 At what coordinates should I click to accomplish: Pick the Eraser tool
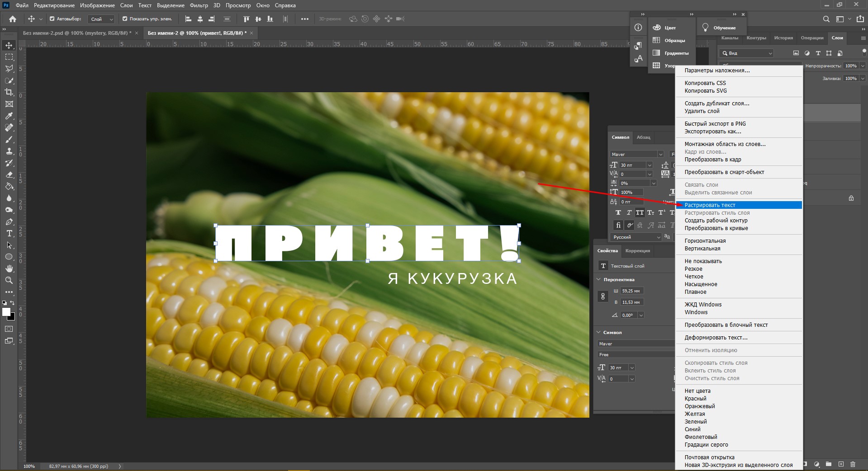click(x=9, y=175)
